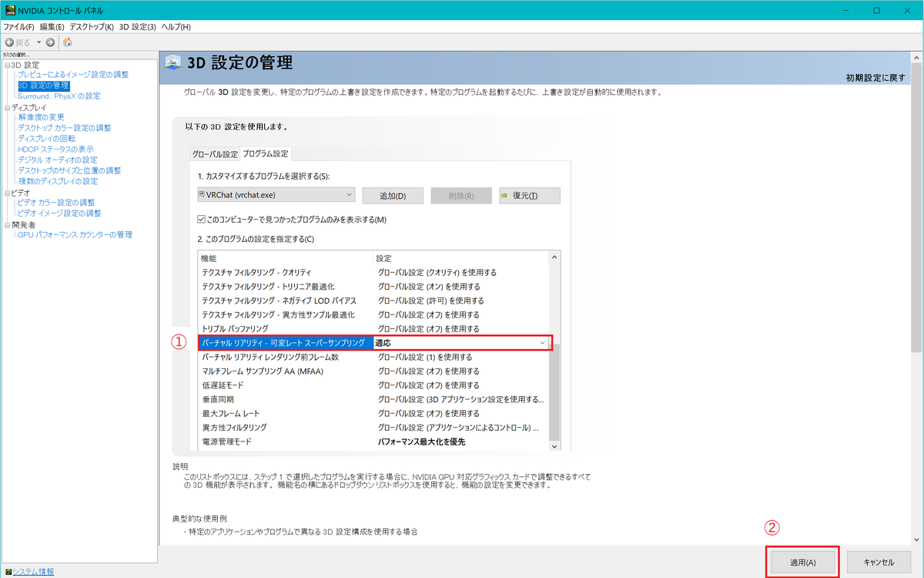The height and width of the screenshot is (578, 924).
Task: Select the プログラム設定 tab
Action: tap(266, 153)
